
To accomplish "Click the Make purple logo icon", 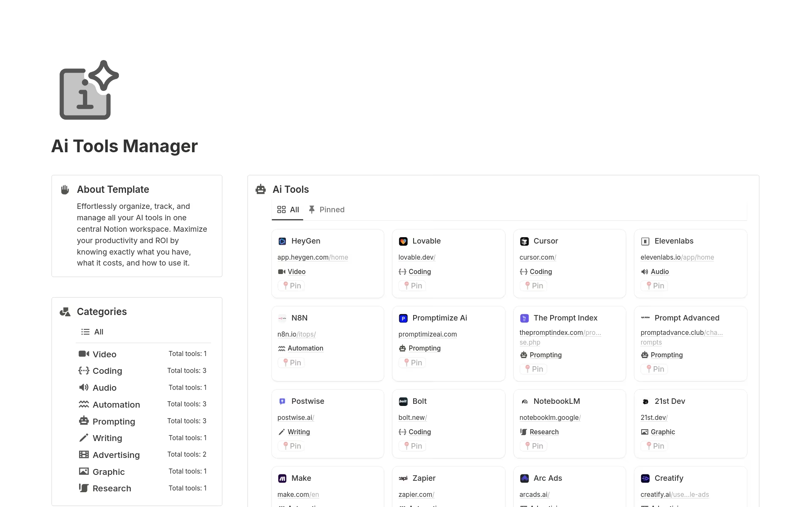I will click(282, 479).
